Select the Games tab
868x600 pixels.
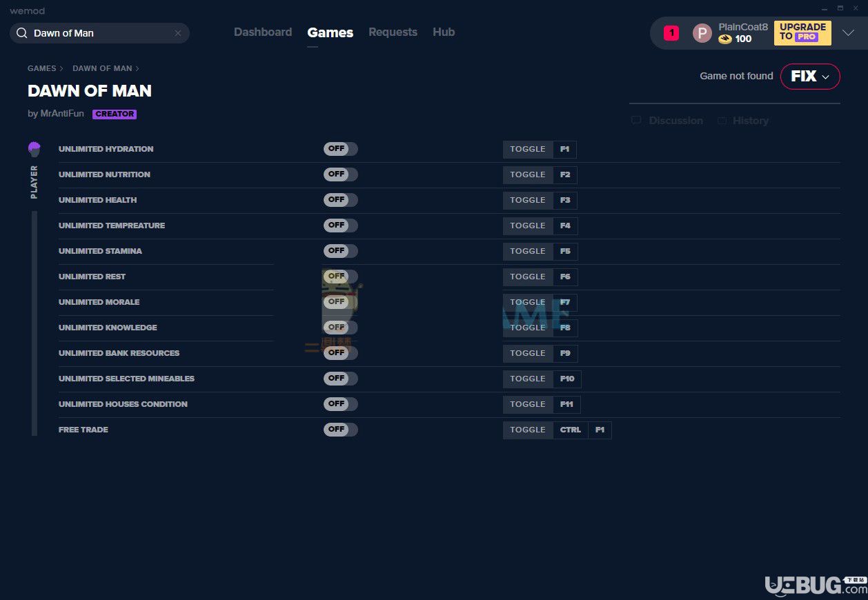(331, 32)
